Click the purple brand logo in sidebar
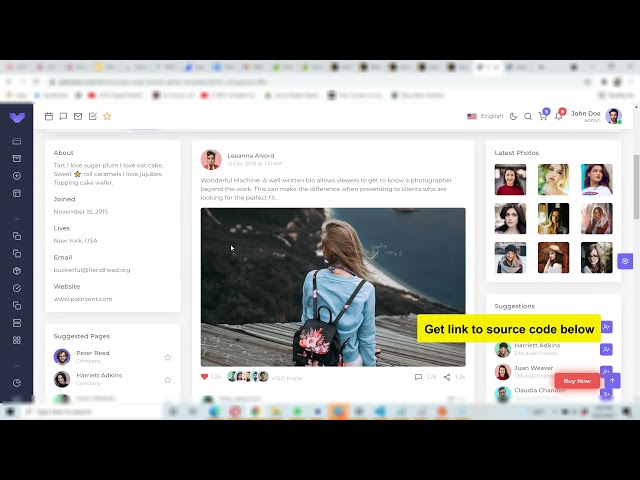640x480 pixels. (17, 118)
